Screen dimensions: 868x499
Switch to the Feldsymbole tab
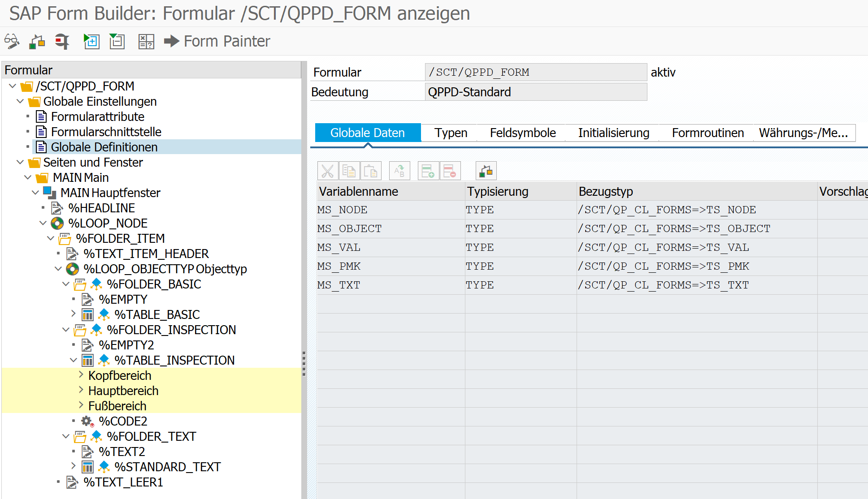click(523, 133)
